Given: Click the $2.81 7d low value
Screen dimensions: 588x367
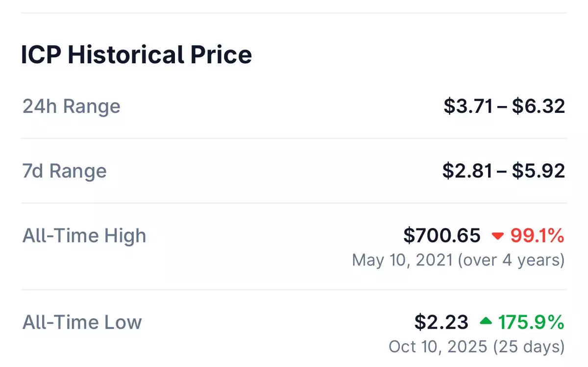Looking at the screenshot, I should (467, 171).
